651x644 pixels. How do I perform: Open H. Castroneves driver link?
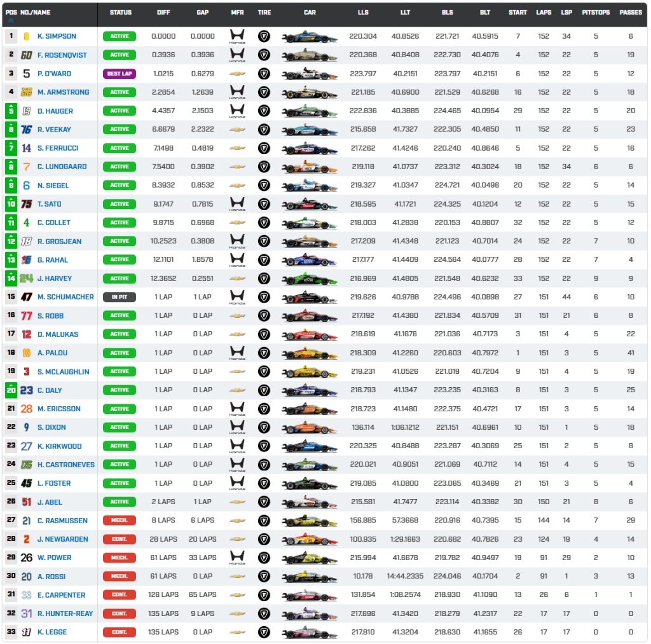click(66, 465)
